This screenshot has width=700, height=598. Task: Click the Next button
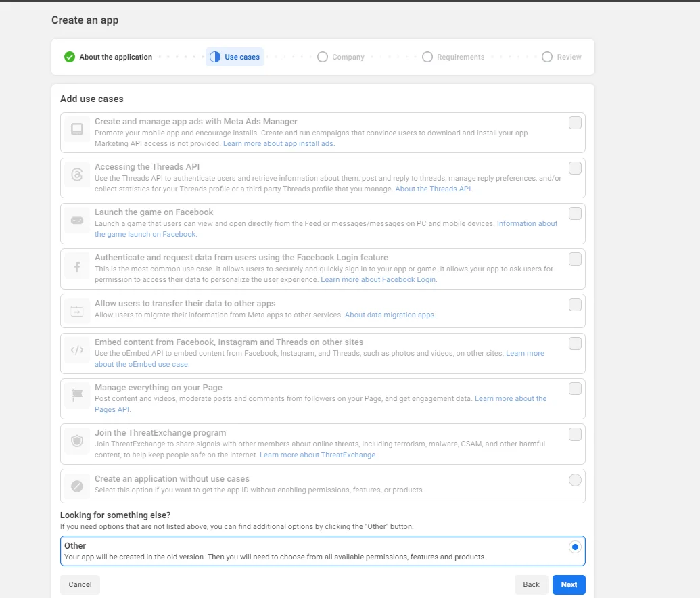click(x=569, y=584)
